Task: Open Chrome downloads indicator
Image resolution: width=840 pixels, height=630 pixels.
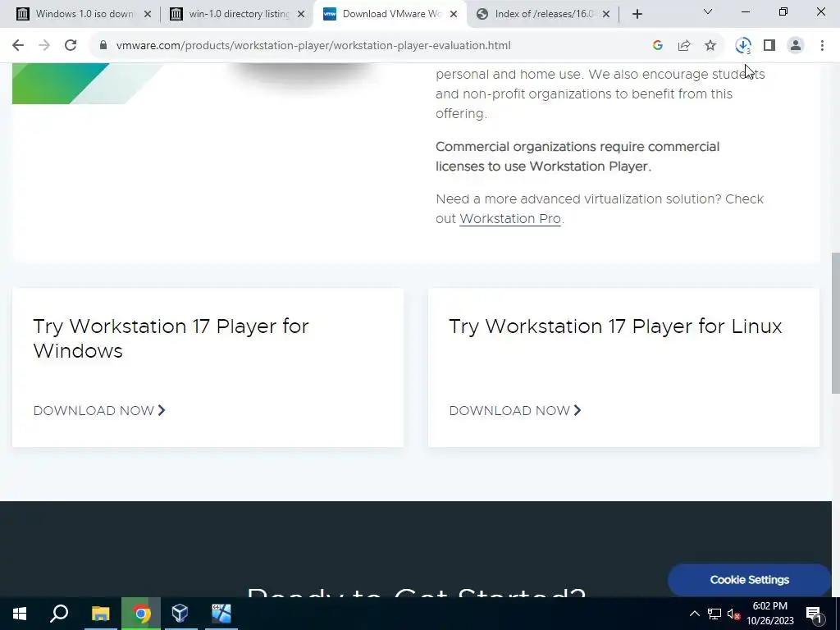Action: [743, 46]
